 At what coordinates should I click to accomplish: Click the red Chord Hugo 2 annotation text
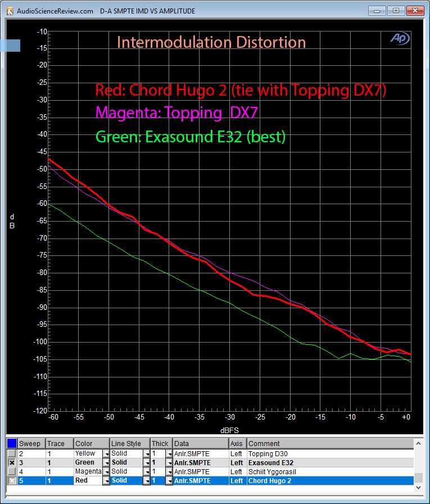click(x=241, y=91)
